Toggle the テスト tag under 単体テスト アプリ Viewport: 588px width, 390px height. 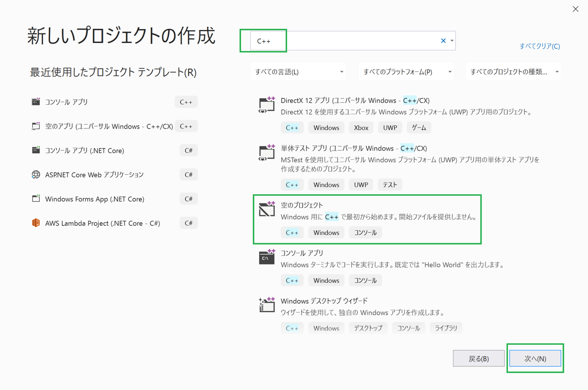pyautogui.click(x=390, y=184)
